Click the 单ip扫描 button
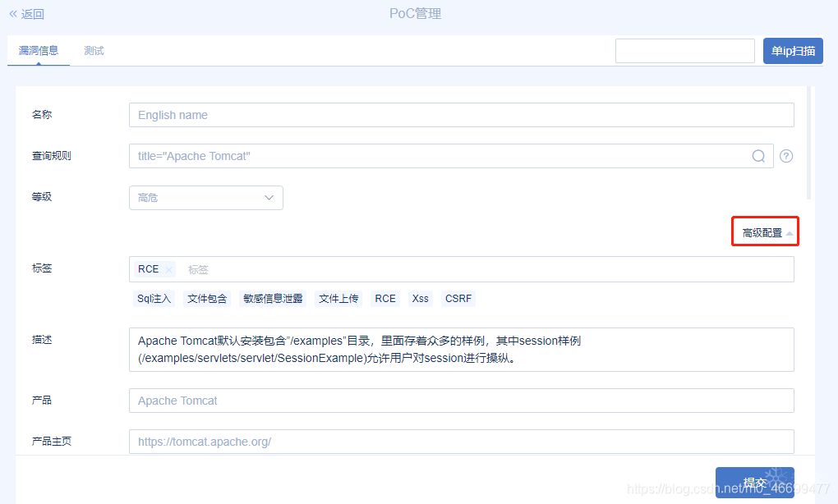Image resolution: width=838 pixels, height=504 pixels. pos(793,51)
